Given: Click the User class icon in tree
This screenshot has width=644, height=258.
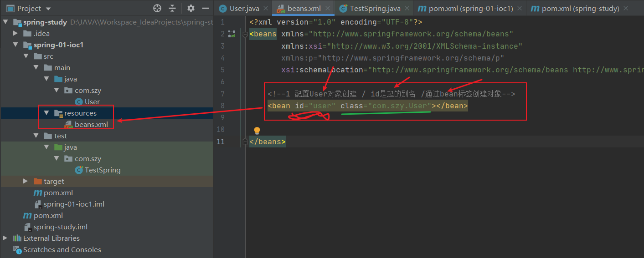Looking at the screenshot, I should tap(78, 102).
